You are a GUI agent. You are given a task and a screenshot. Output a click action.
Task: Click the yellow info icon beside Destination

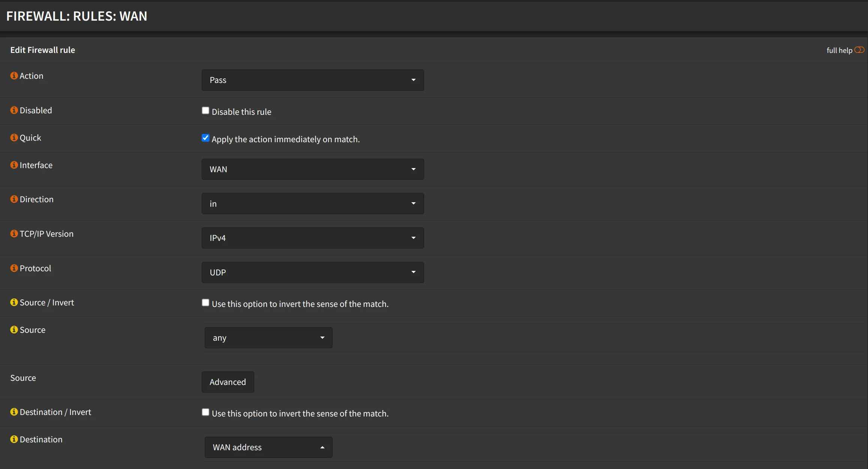(14, 439)
